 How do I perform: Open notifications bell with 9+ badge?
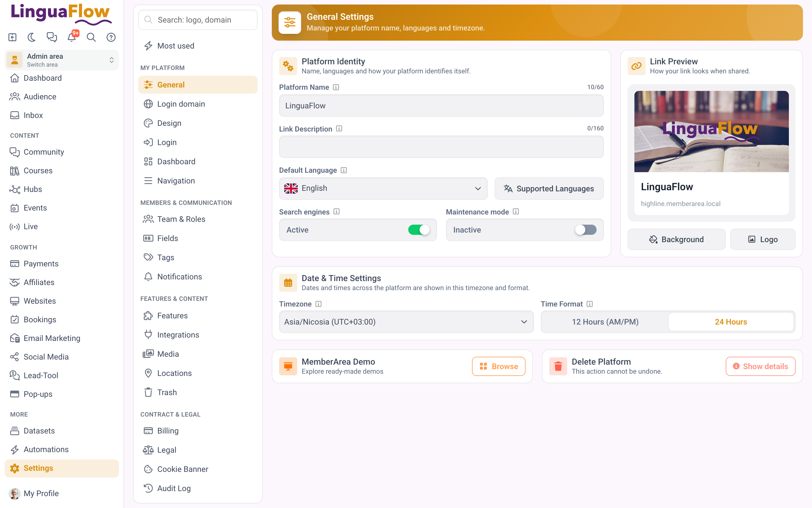pos(72,37)
